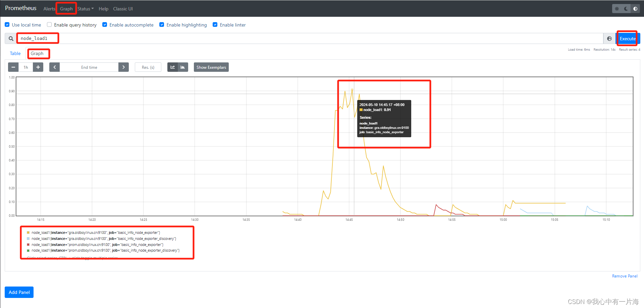Select red prom basic_info_node_exporter legend swatch
This screenshot has width=644, height=308.
[x=28, y=245]
